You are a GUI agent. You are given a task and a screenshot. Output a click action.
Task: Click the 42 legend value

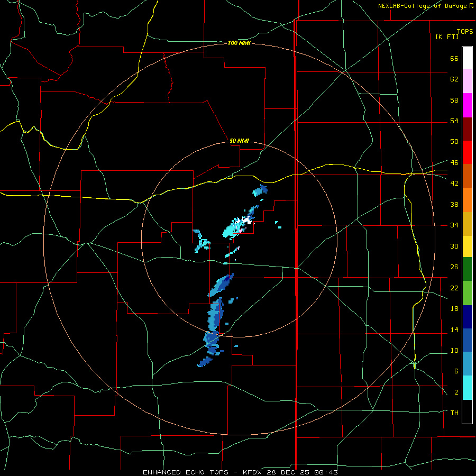click(454, 183)
